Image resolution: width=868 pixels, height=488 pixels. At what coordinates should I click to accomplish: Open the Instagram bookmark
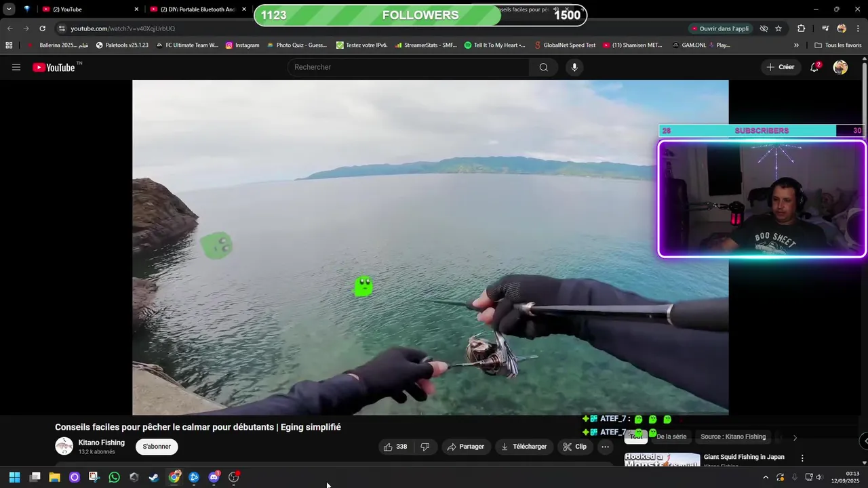(x=243, y=45)
